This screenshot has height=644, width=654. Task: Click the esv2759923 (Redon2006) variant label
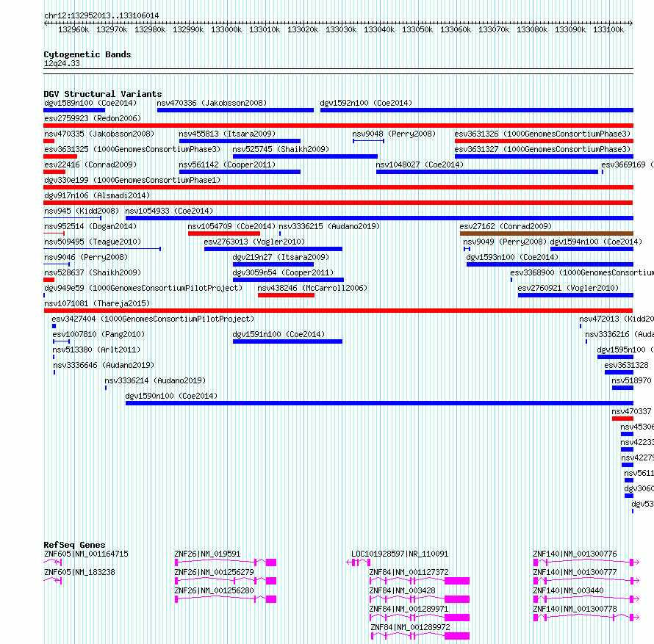(x=93, y=118)
